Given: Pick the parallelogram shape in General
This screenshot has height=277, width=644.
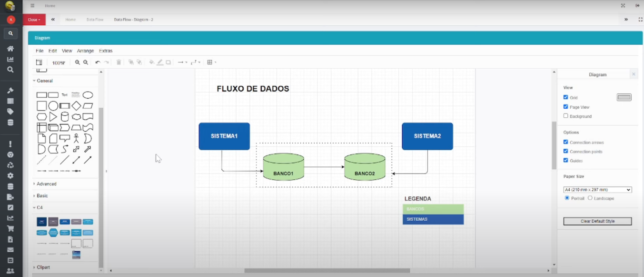Looking at the screenshot, I should coord(88,106).
